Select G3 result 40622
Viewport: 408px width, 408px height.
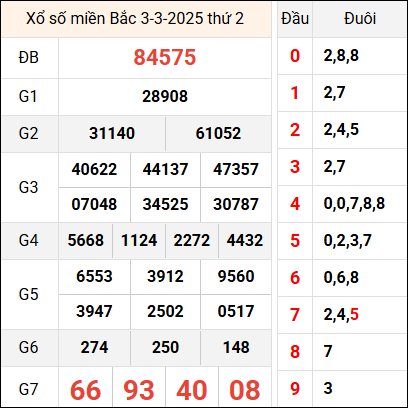tap(94, 169)
